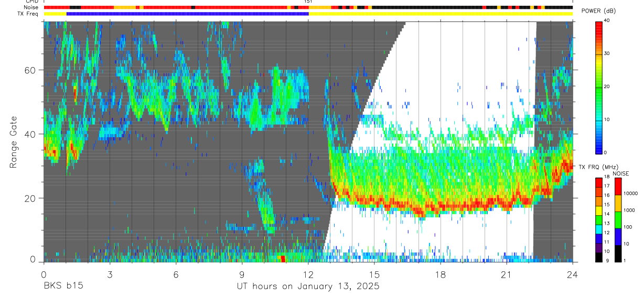Click the '21' tick on UT hours axis
644x297 pixels.
[507, 275]
